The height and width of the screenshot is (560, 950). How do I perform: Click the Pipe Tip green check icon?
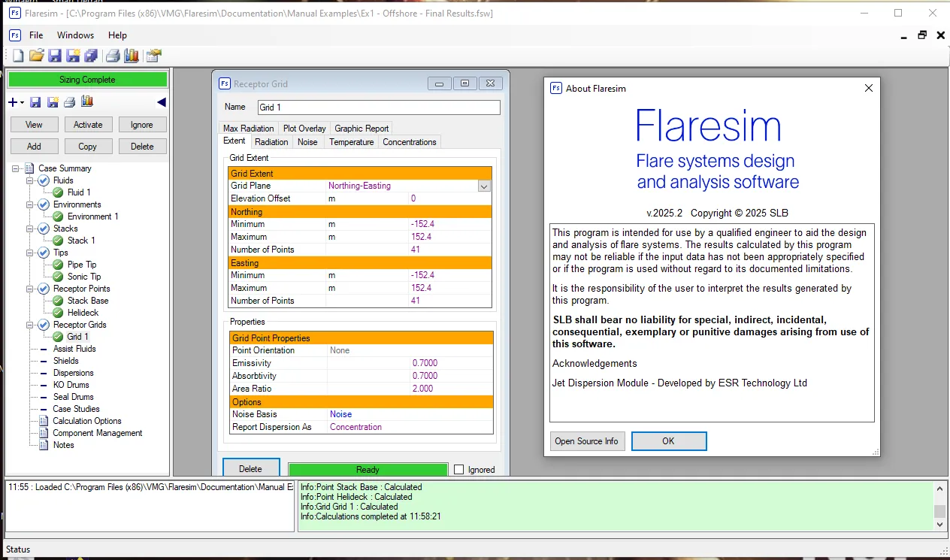click(x=58, y=265)
